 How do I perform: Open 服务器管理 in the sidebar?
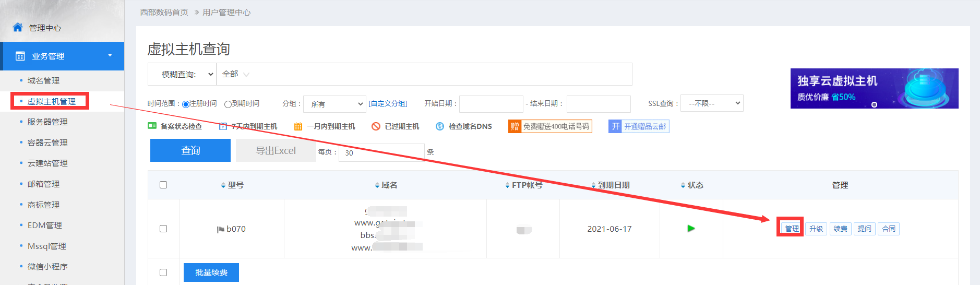coord(47,122)
